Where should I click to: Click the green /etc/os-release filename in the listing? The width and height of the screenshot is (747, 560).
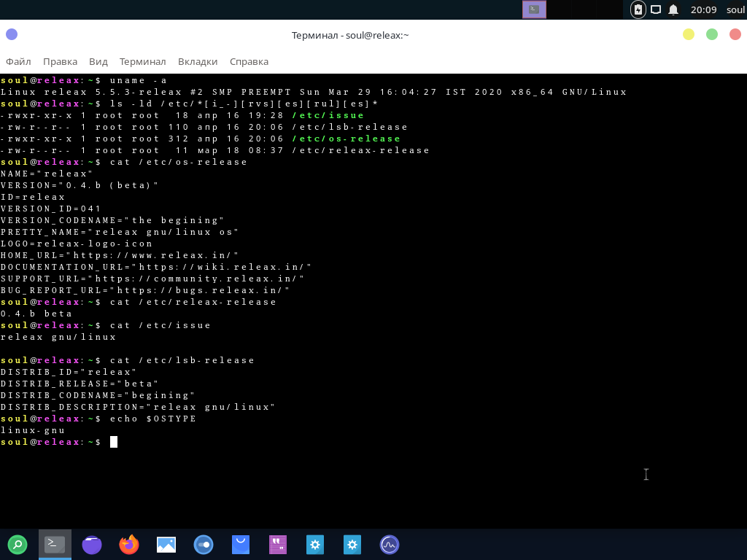point(347,139)
